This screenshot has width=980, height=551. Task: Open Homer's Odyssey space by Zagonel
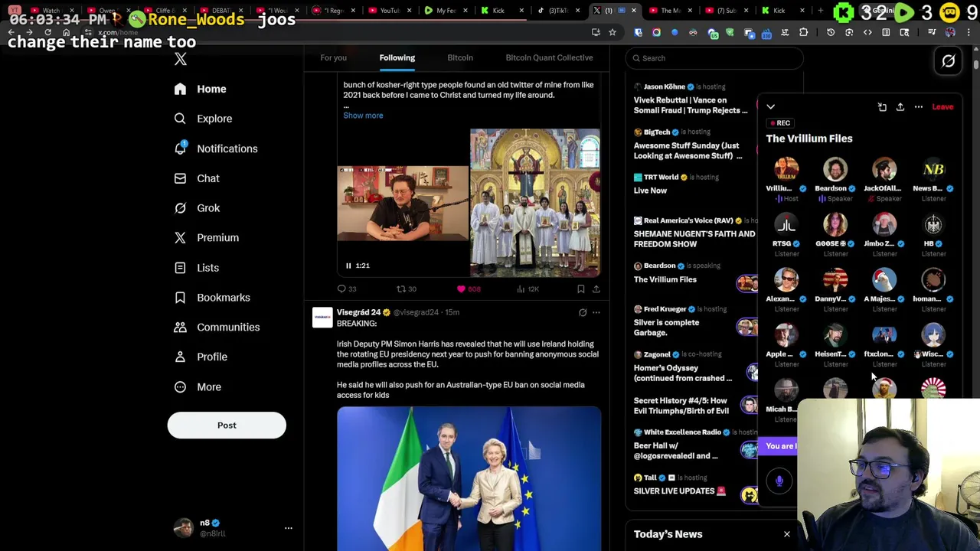[682, 373]
